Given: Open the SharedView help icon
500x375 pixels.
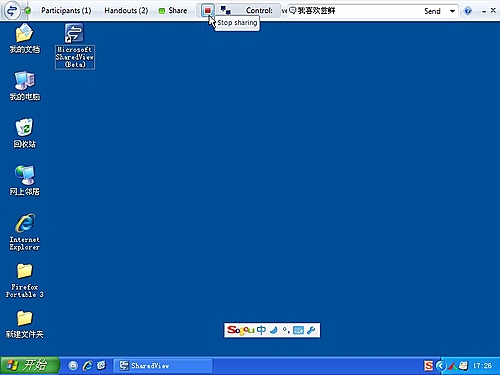Looking at the screenshot, I should (468, 11).
